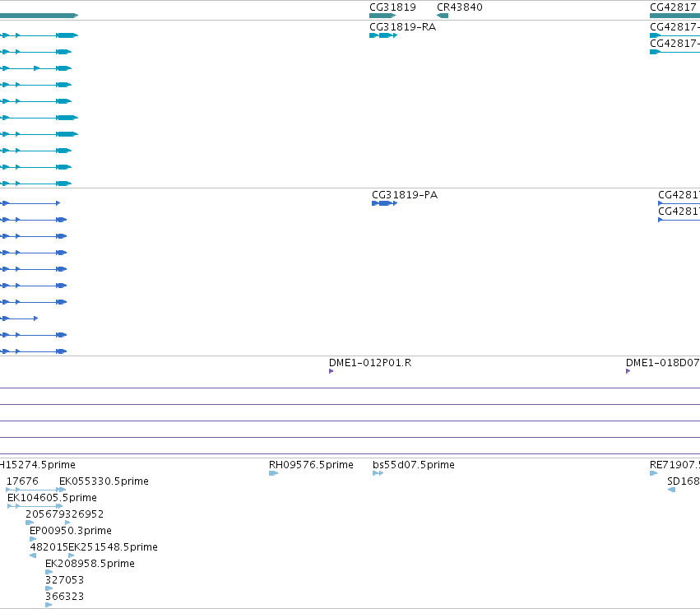Click the CR43840 gene arrow glyph

[443, 16]
